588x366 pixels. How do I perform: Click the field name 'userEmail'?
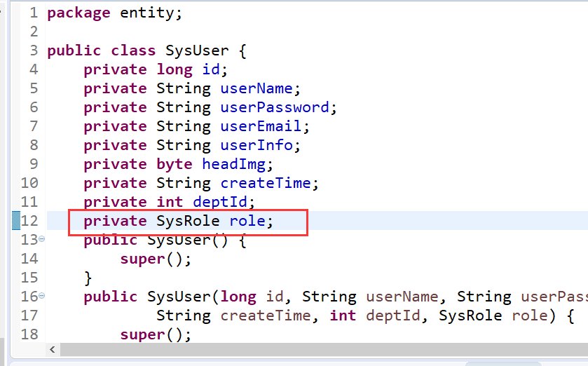point(261,126)
